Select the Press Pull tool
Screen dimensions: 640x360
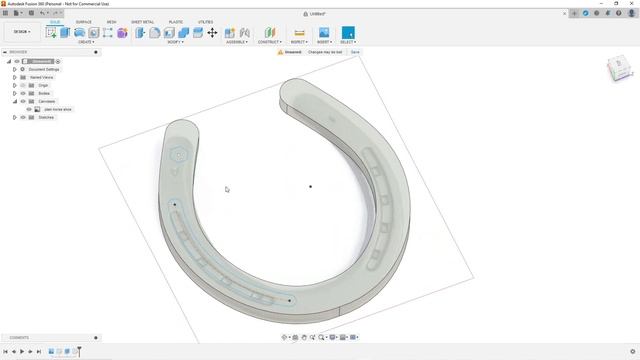click(140, 33)
